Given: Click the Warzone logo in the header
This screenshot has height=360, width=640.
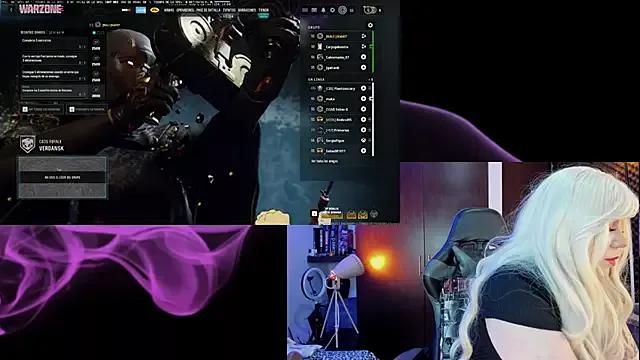Looking at the screenshot, I should click(41, 9).
